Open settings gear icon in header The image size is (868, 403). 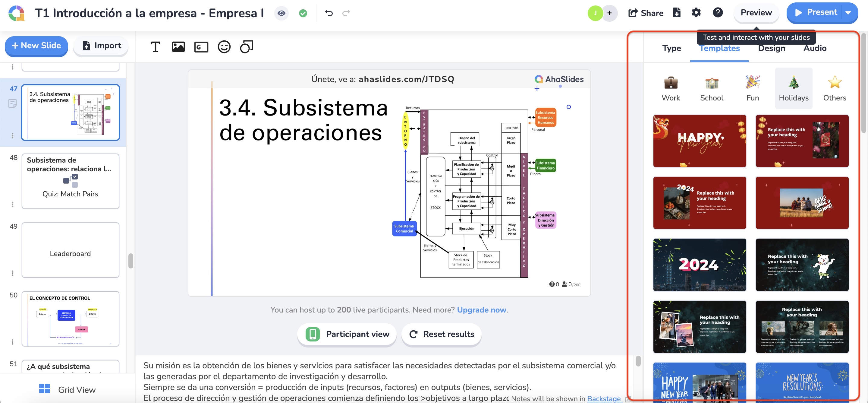[696, 13]
